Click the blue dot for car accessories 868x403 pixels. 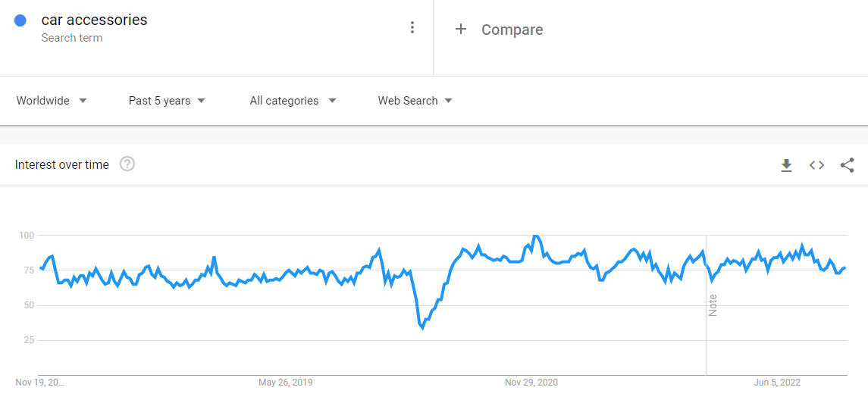point(20,21)
